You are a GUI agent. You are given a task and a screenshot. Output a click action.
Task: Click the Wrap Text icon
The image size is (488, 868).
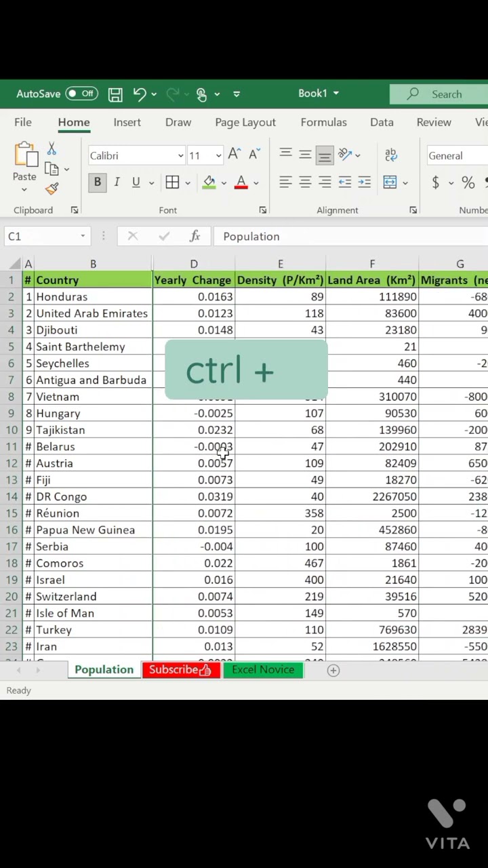(391, 155)
